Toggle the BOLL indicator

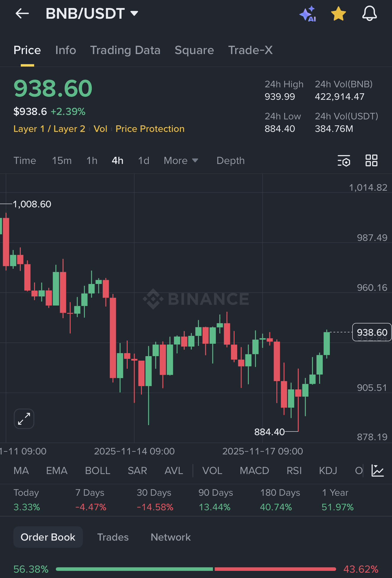tap(98, 471)
